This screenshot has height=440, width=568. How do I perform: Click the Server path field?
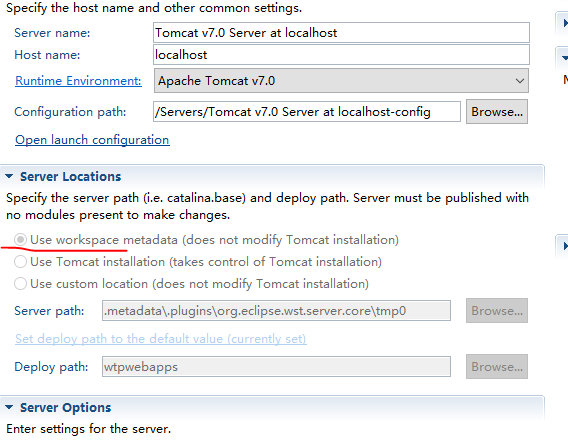(x=276, y=311)
